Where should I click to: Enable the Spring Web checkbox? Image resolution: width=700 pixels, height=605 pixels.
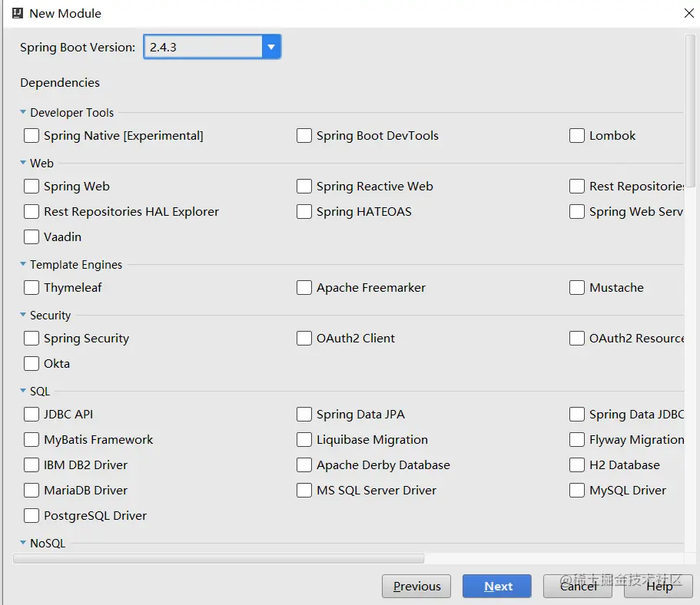point(32,187)
